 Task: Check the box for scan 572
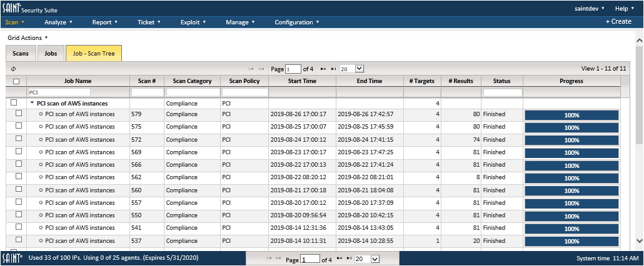pos(19,139)
